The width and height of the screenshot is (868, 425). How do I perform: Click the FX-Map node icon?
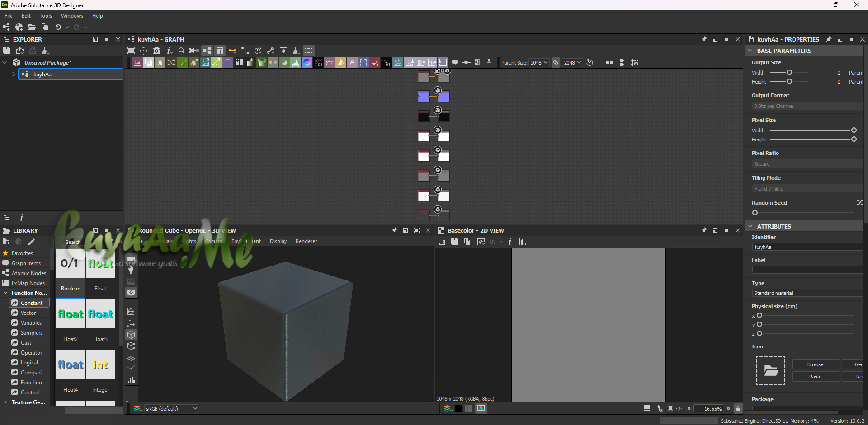pyautogui.click(x=239, y=62)
